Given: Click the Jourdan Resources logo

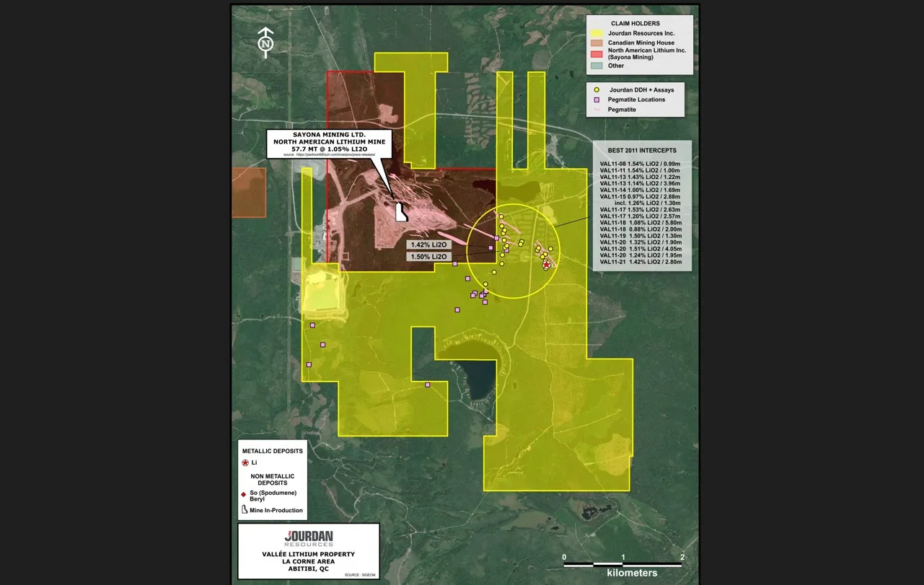Looking at the screenshot, I should pyautogui.click(x=309, y=538).
